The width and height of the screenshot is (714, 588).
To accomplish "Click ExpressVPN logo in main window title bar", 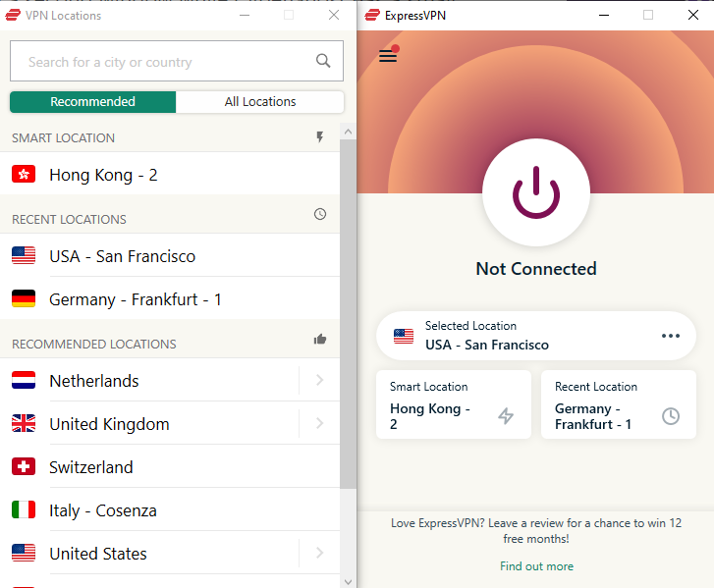I will pyautogui.click(x=372, y=15).
